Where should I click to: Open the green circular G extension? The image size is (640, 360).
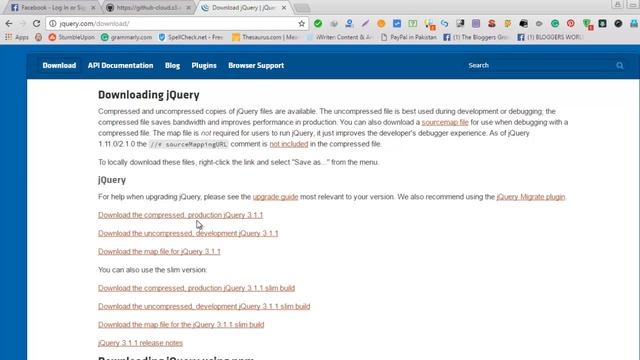[x=555, y=24]
